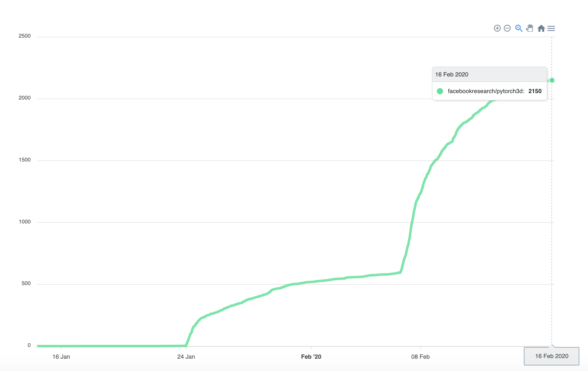Click the Feb '20 axis label
The image size is (588, 371).
click(x=311, y=357)
